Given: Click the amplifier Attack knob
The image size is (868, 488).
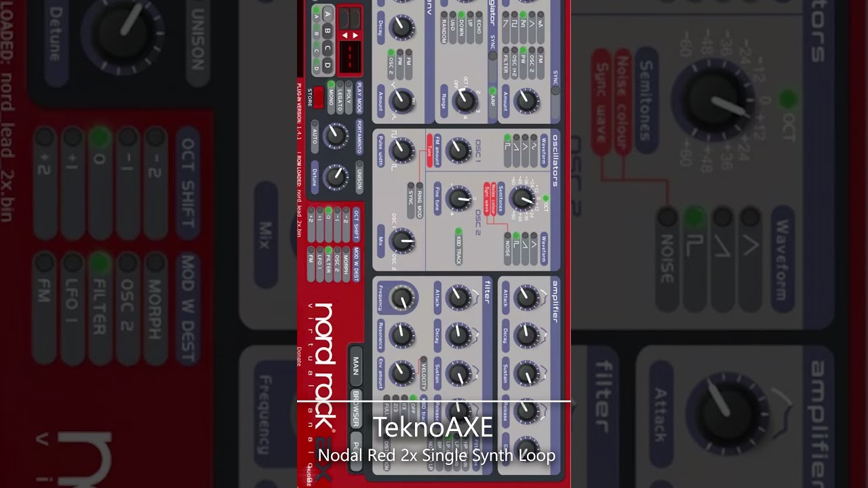Looking at the screenshot, I should point(526,297).
